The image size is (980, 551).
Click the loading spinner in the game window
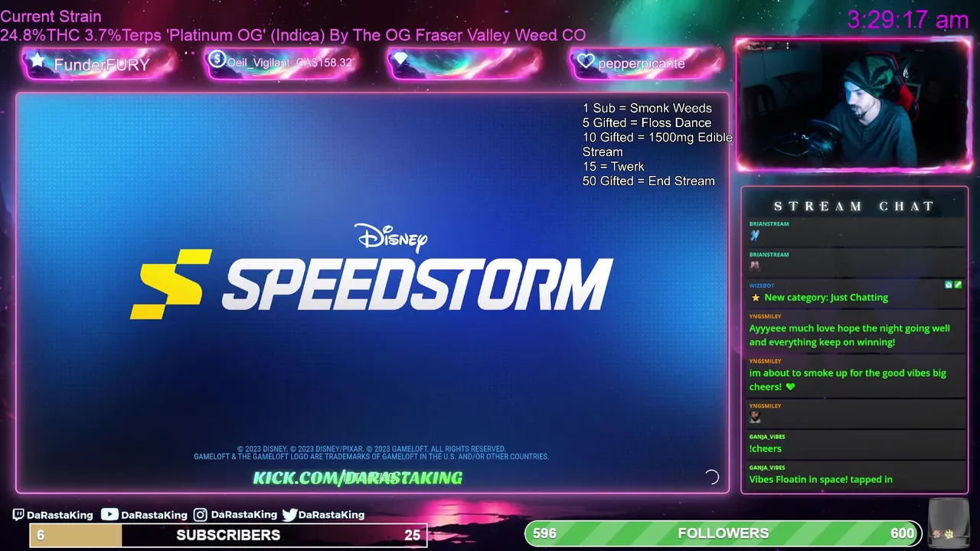711,478
